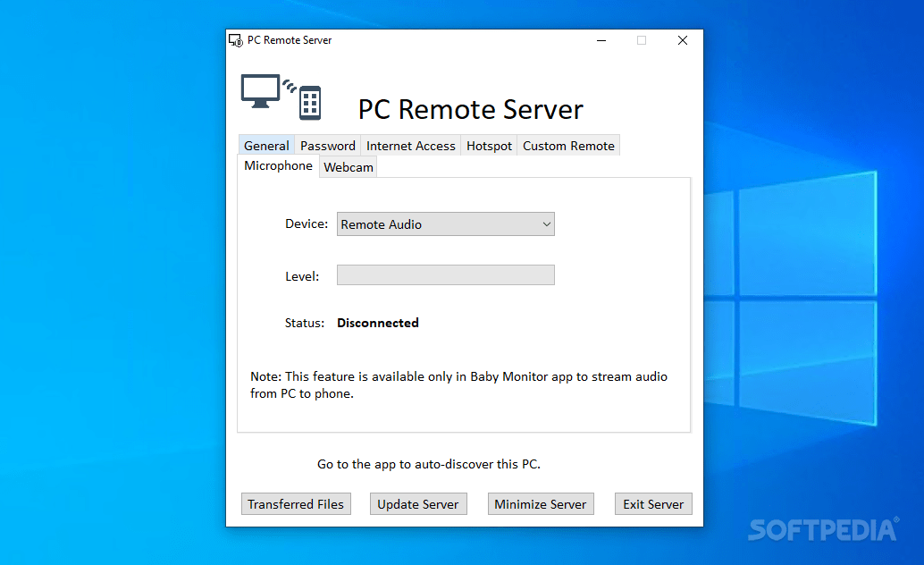924x565 pixels.
Task: Open the Custom Remote tab
Action: [x=568, y=146]
